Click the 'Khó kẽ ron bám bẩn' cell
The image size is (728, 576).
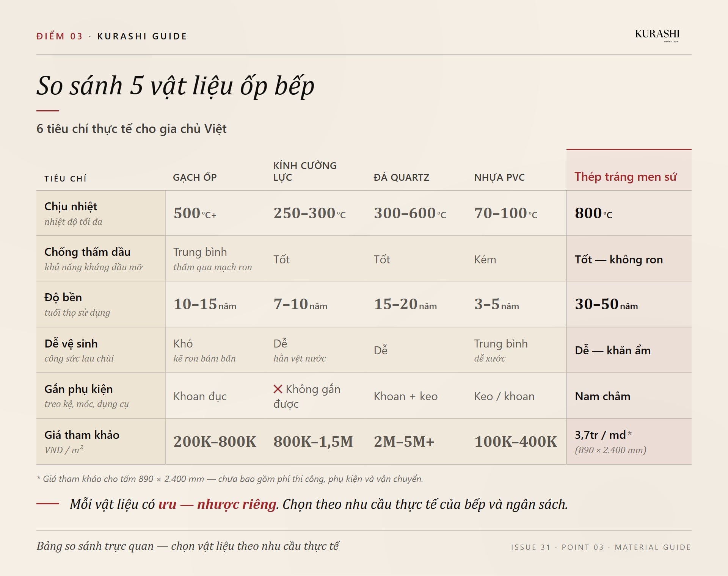(x=204, y=351)
